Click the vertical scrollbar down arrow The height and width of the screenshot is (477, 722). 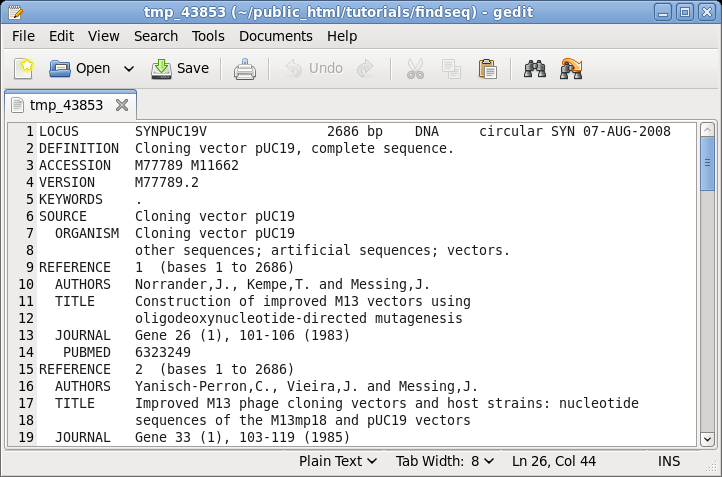click(x=707, y=439)
